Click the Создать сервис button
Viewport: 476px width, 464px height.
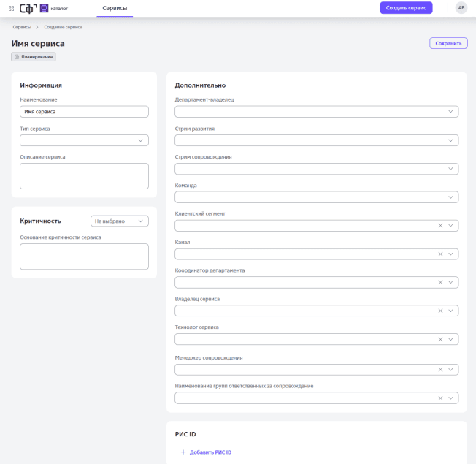(406, 8)
